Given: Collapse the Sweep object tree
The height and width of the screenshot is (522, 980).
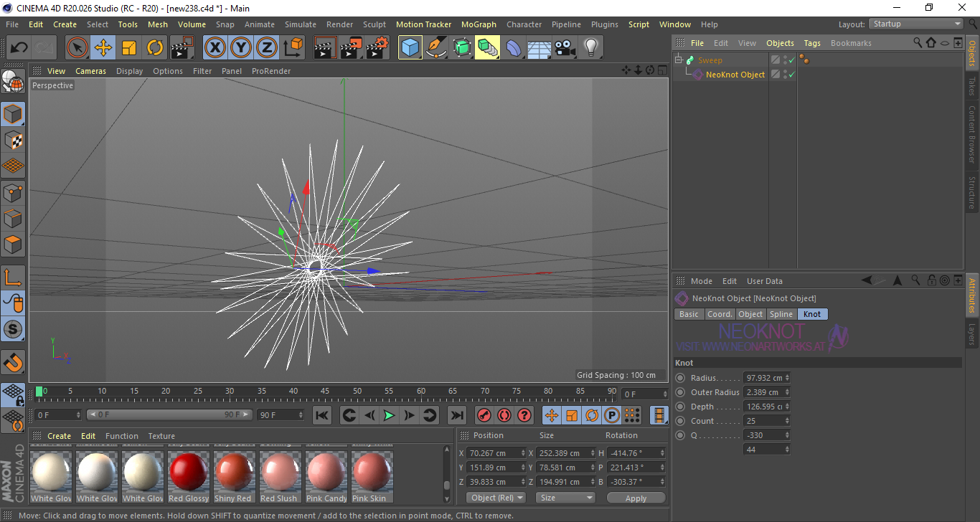Looking at the screenshot, I should pos(679,60).
